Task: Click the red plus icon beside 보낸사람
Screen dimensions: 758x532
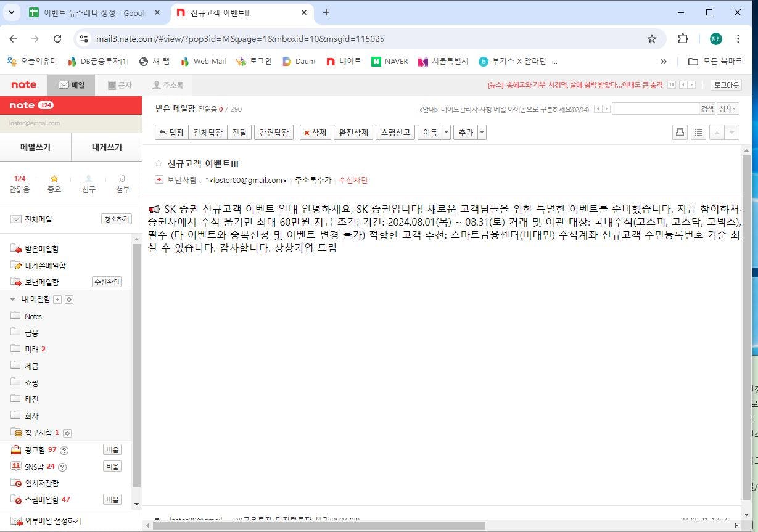Action: [x=159, y=180]
